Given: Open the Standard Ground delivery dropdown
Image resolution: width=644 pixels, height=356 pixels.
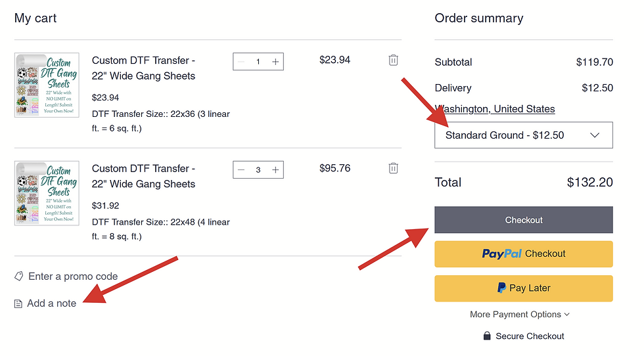Looking at the screenshot, I should pos(523,135).
